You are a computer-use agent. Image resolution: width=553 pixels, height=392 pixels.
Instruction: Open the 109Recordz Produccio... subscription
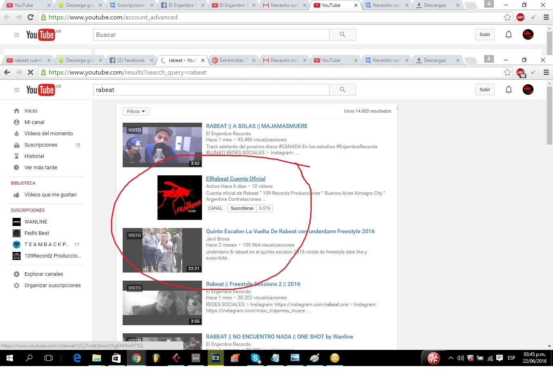click(46, 256)
